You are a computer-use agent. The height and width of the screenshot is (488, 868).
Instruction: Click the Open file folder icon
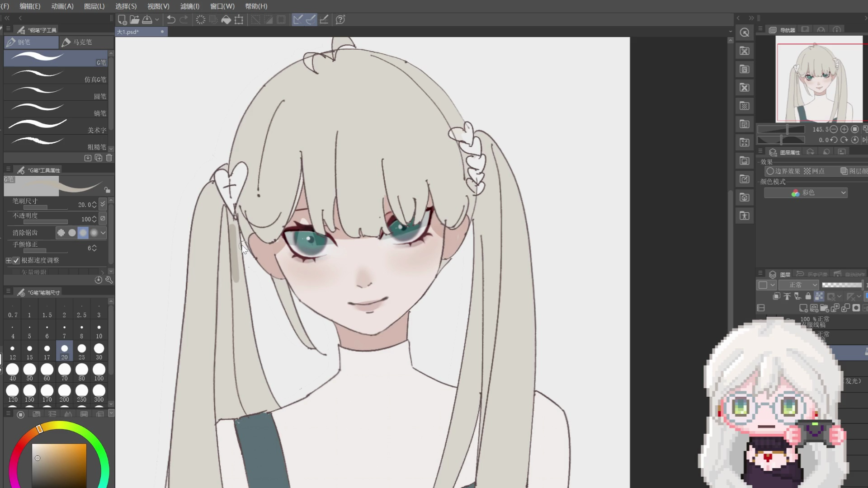click(x=134, y=19)
